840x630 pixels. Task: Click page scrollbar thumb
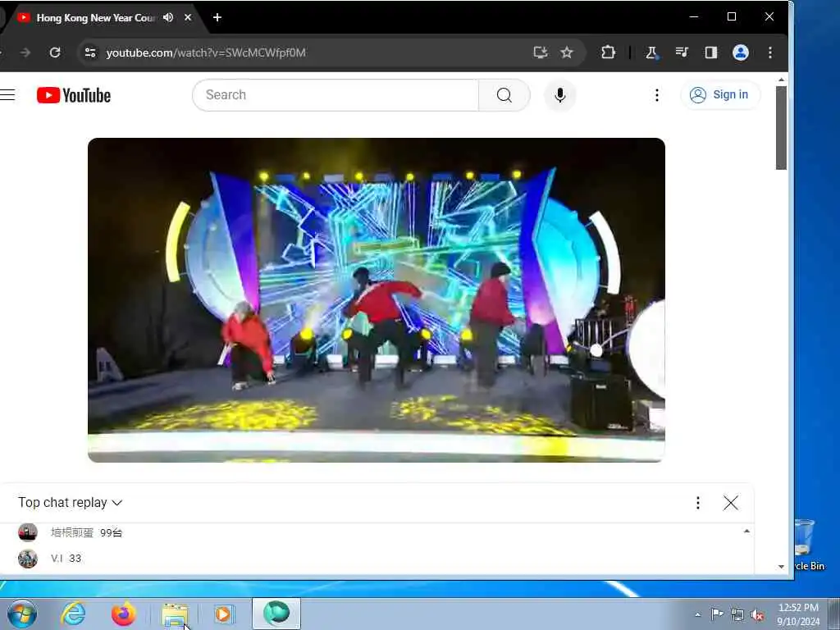click(781, 127)
